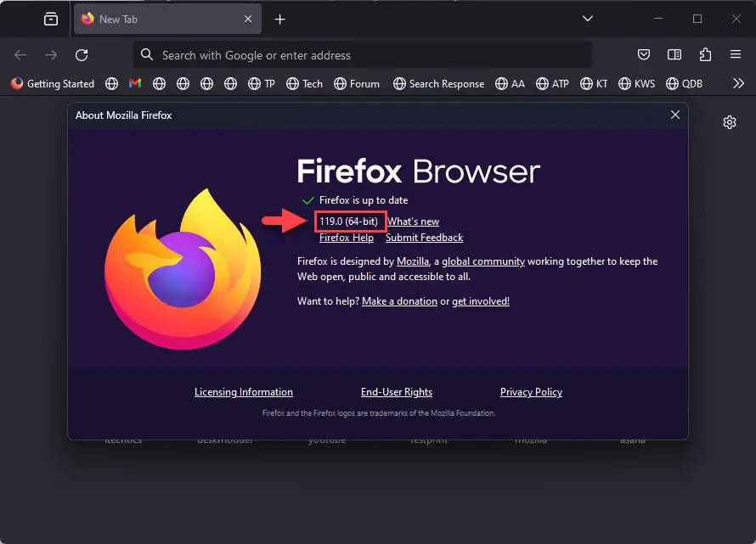Go back one page
Viewport: 756px width, 544px height.
pyautogui.click(x=20, y=55)
